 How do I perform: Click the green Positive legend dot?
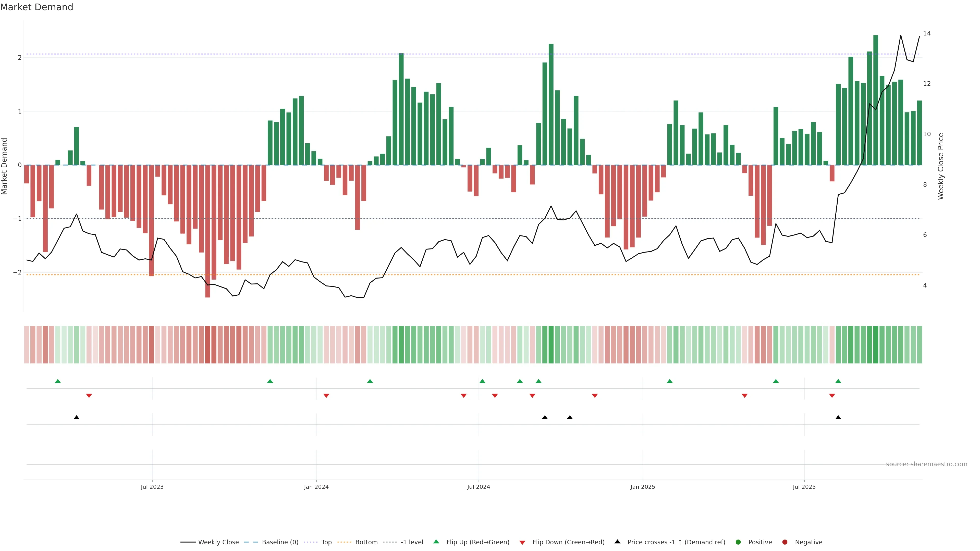tap(738, 542)
